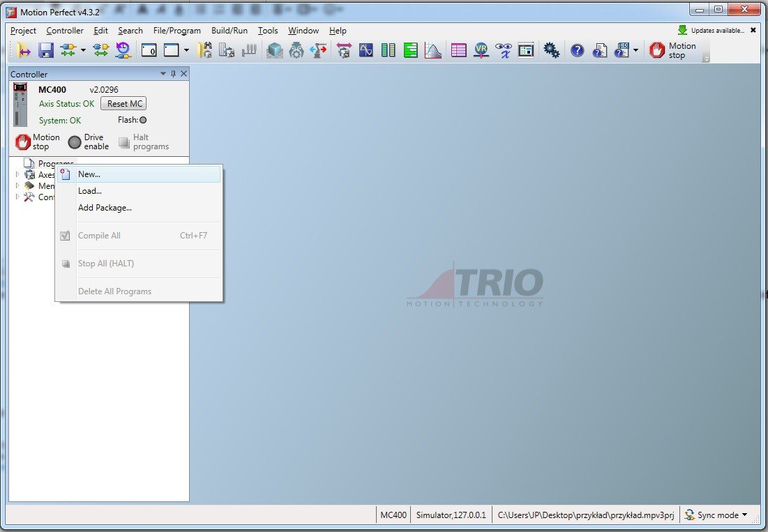Click the controller connection plug icon
768x532 pixels.
pyautogui.click(x=68, y=50)
